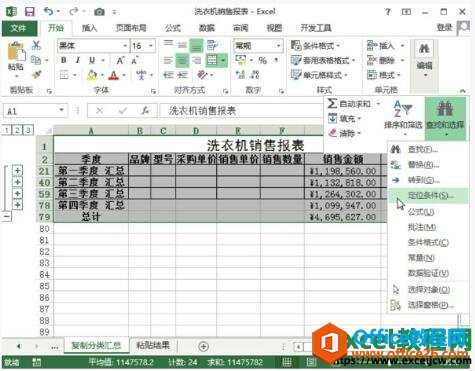
Task: Expand the first quarter subtotal group
Action: coord(17,171)
